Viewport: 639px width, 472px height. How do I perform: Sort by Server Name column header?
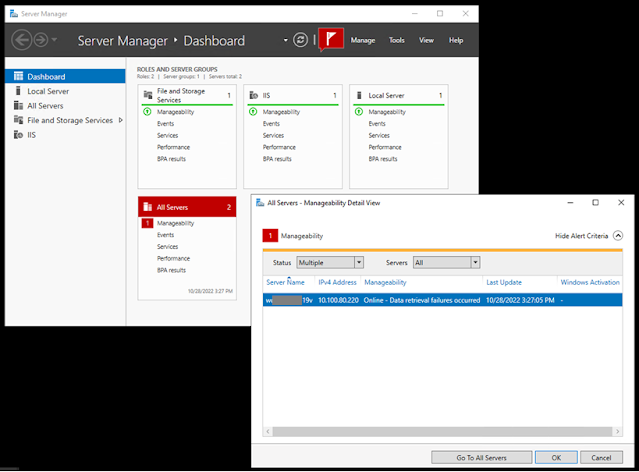[x=285, y=282]
